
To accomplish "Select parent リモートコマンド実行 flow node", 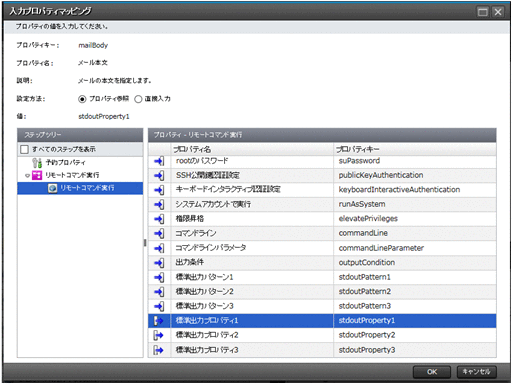I will 72,175.
